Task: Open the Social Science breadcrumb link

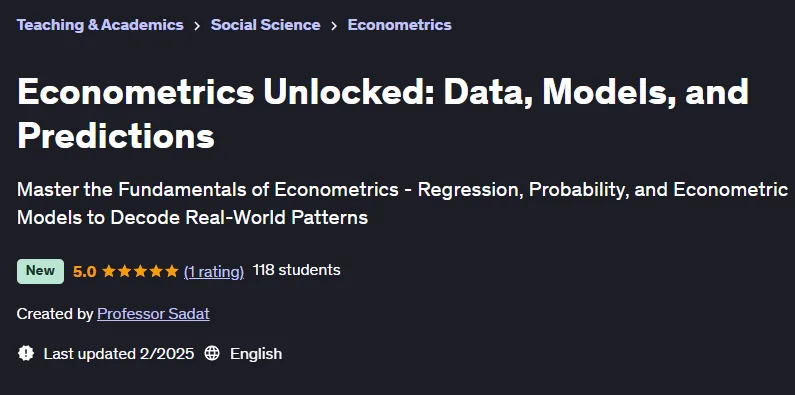Action: (265, 25)
